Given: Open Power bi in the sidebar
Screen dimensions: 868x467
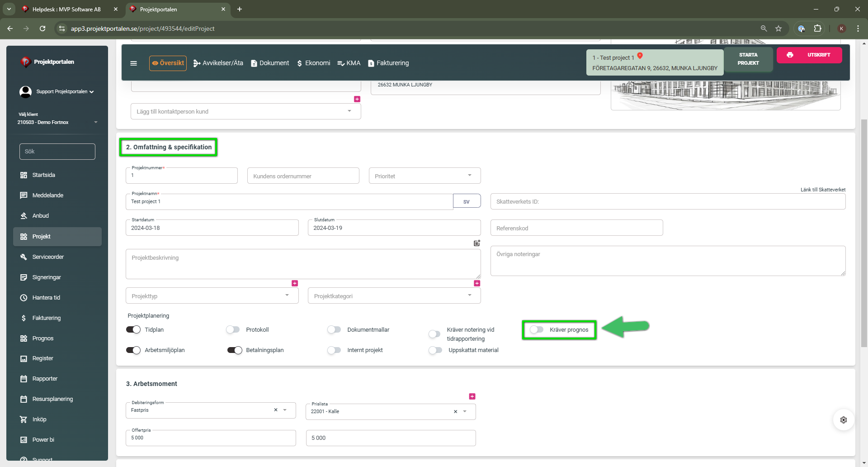Looking at the screenshot, I should tap(57, 440).
